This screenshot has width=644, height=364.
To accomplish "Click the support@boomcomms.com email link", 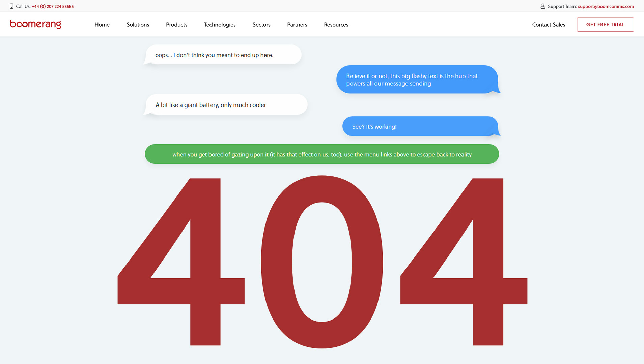I will [x=606, y=6].
